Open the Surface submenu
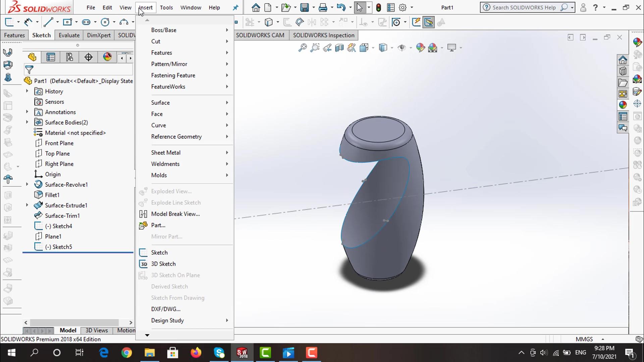The width and height of the screenshot is (644, 362). click(160, 103)
